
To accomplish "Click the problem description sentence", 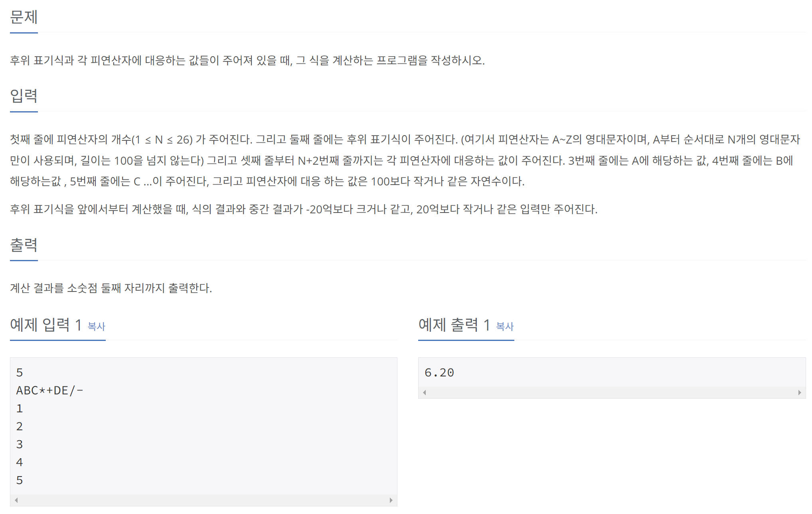I will [247, 60].
